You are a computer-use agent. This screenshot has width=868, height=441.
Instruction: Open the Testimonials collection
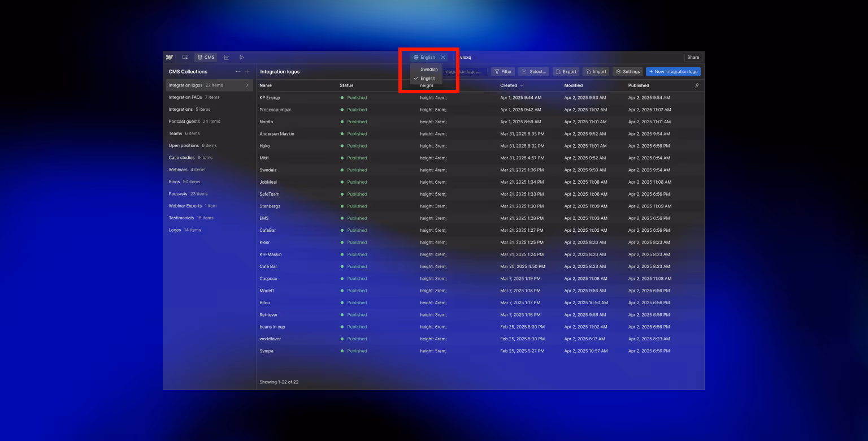point(209,218)
